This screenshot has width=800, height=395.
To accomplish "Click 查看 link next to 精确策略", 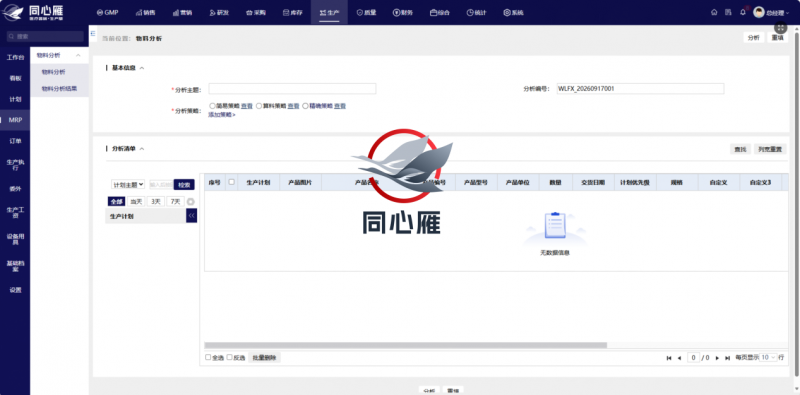I will (x=340, y=106).
